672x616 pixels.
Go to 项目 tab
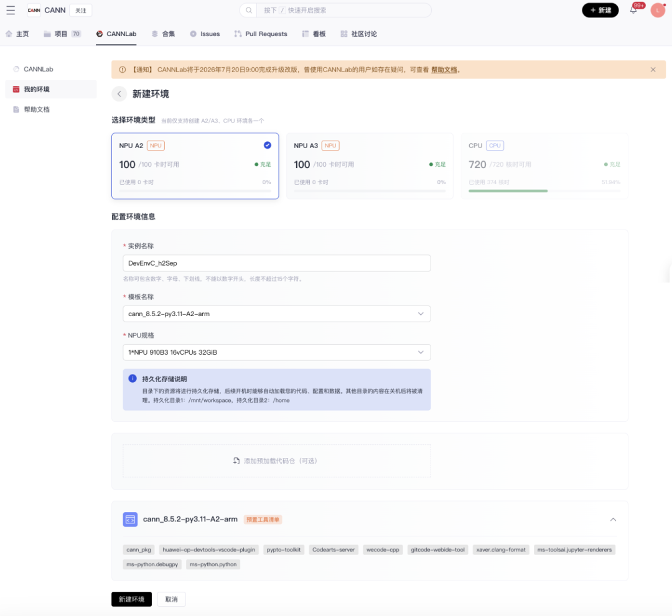(62, 34)
